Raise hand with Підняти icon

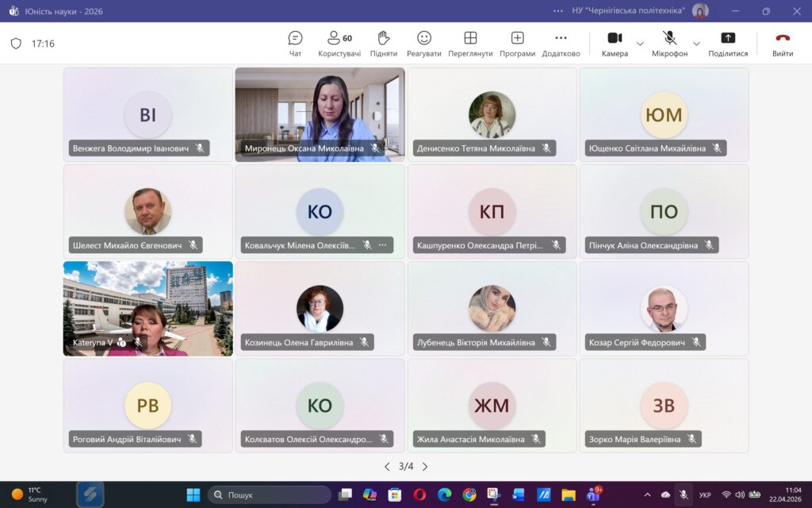pos(384,38)
